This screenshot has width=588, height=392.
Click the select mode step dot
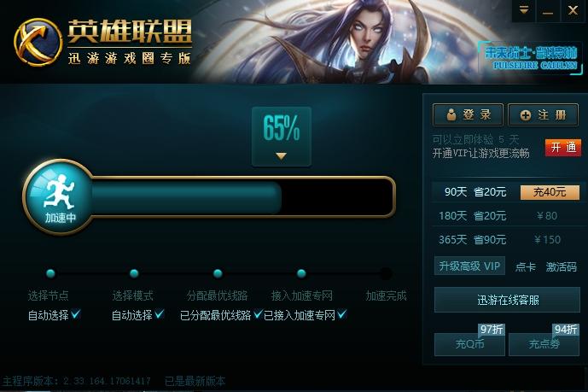tap(134, 273)
